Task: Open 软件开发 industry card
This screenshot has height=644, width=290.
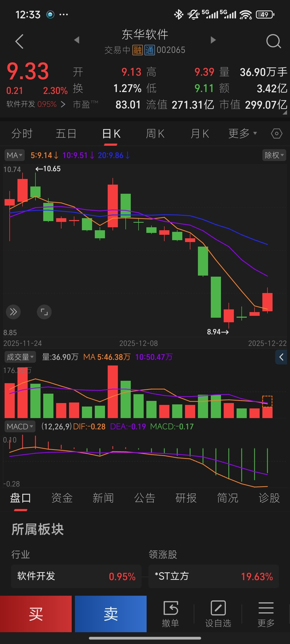Action: click(76, 576)
